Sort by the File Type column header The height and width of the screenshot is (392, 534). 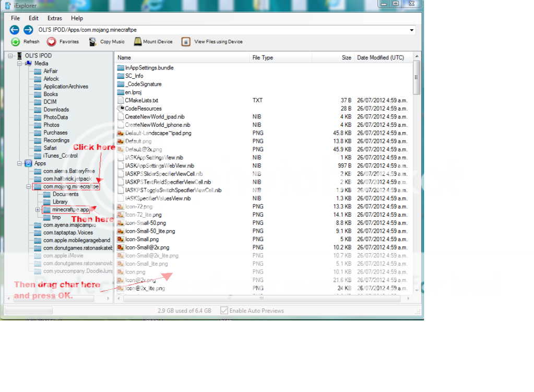[263, 57]
